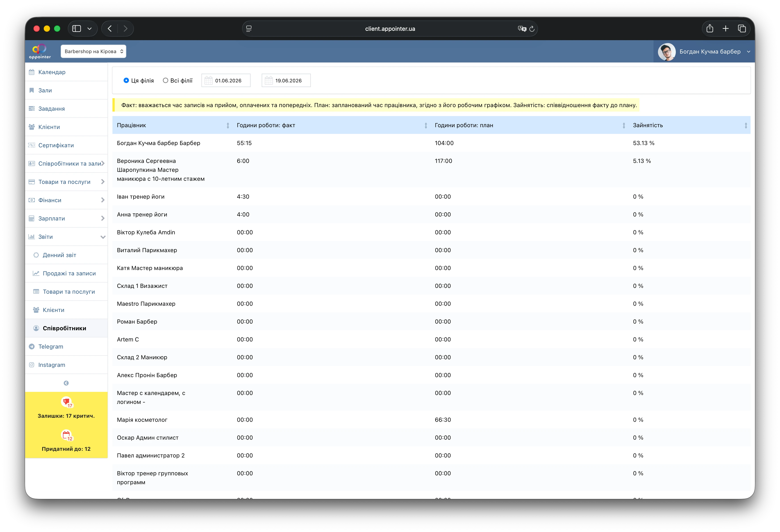Reload the page
Screen dimensions: 780x532
pyautogui.click(x=532, y=29)
